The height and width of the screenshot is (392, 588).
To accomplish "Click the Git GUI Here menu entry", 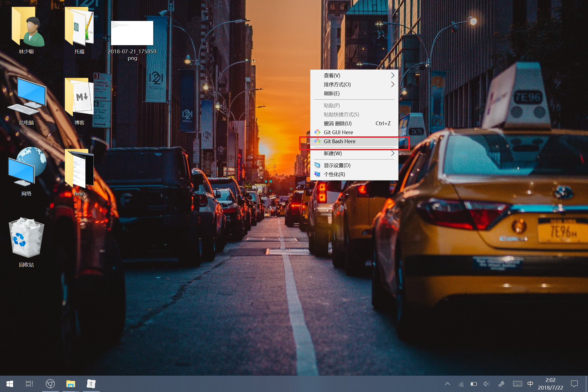I will 338,132.
